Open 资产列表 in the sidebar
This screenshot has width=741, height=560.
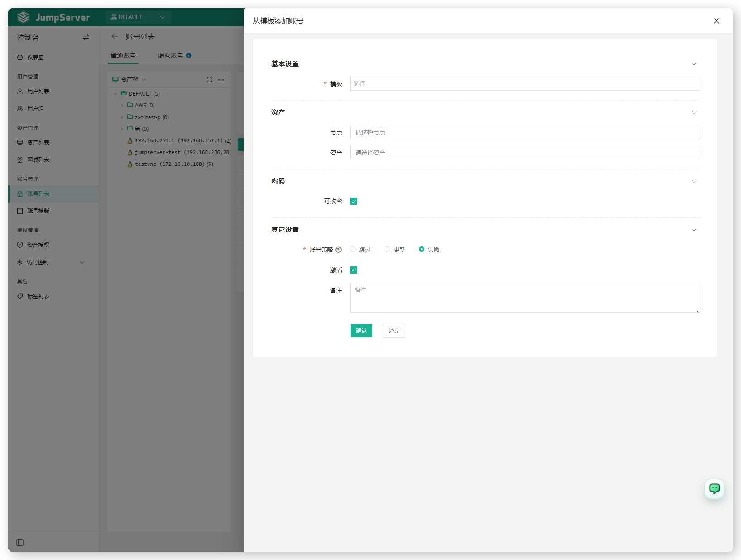[x=53, y=143]
